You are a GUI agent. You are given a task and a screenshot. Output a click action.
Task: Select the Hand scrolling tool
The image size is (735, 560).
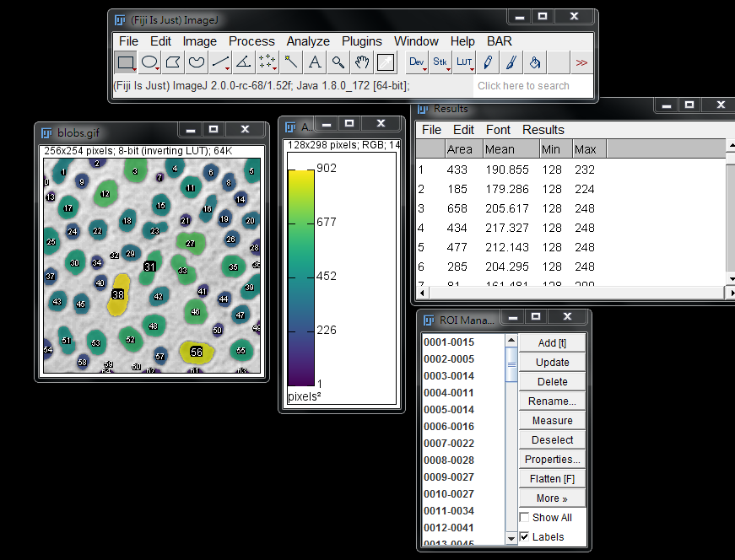click(362, 62)
